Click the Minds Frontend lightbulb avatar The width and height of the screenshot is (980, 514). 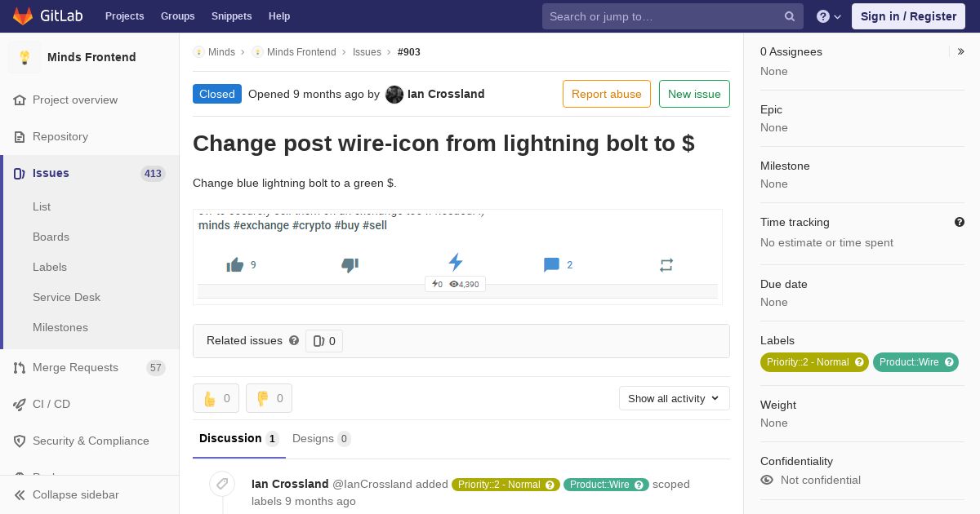[24, 57]
